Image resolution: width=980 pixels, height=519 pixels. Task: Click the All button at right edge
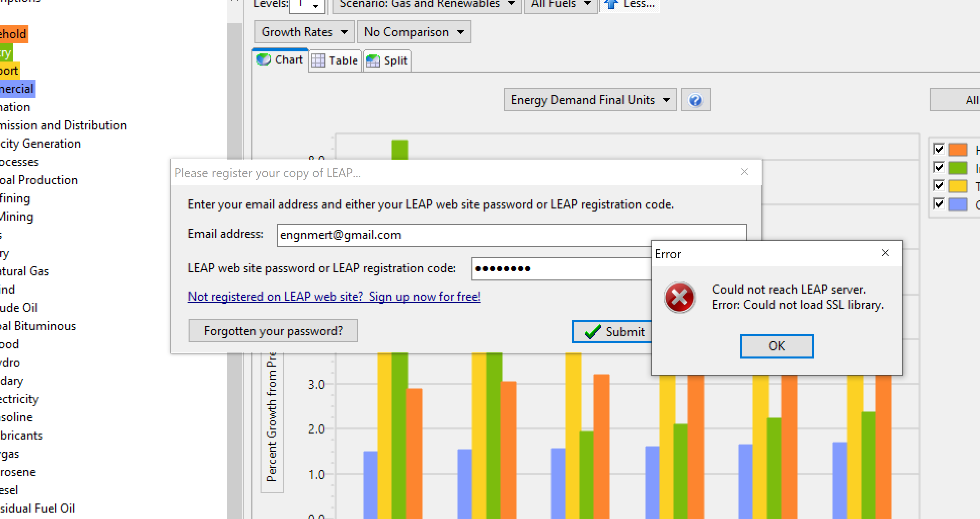[955, 100]
